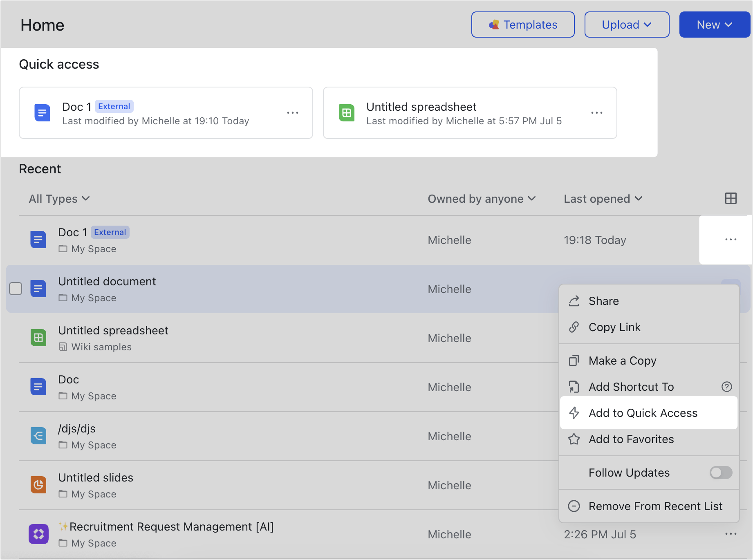Click the Base icon for Recruitment Request Management

38,534
